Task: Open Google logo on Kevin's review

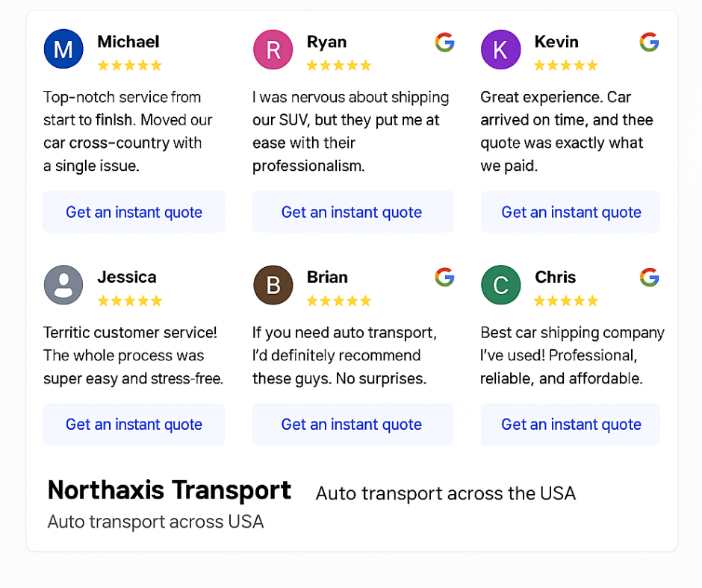Action: [649, 42]
